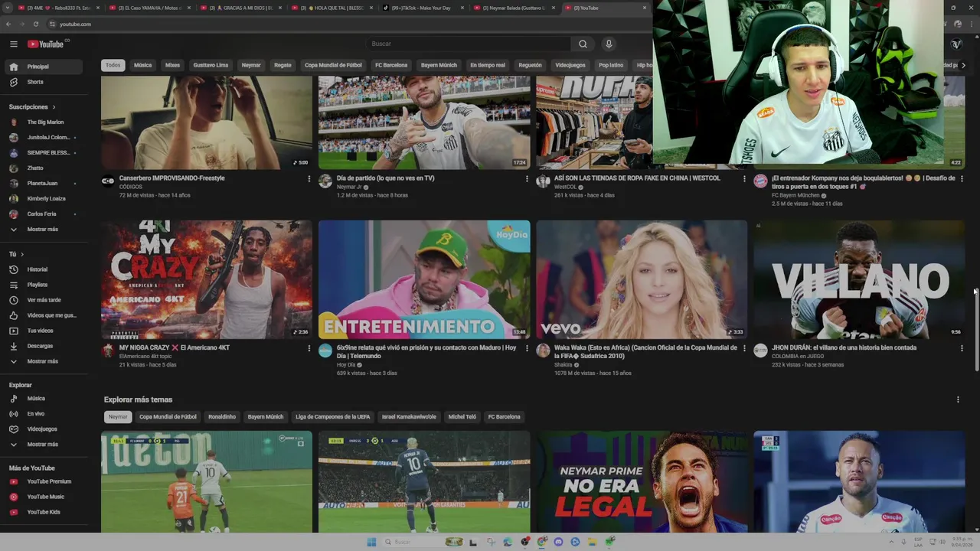Open the Explorar más temas options menu
Screen dimensions: 980x551
coord(958,399)
